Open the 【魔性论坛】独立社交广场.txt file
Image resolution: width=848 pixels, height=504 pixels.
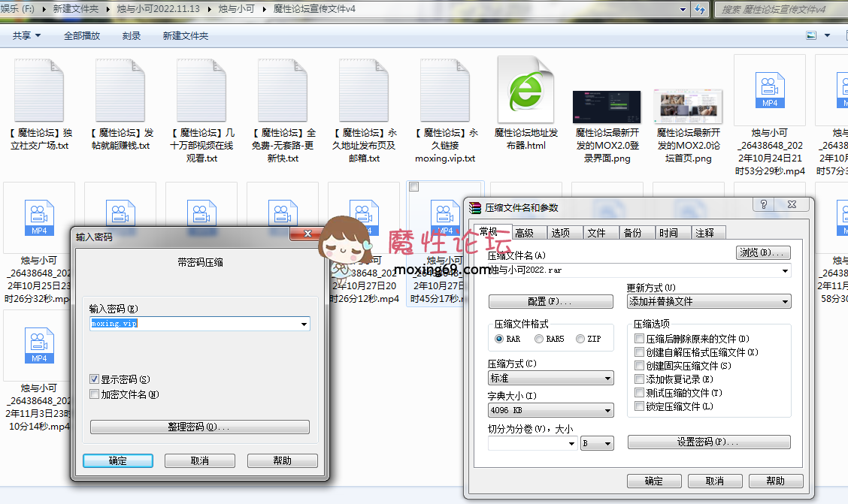point(38,90)
